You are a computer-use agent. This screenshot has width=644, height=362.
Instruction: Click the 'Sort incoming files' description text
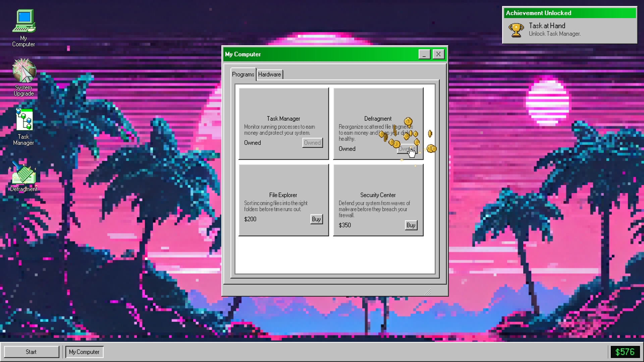(x=276, y=206)
